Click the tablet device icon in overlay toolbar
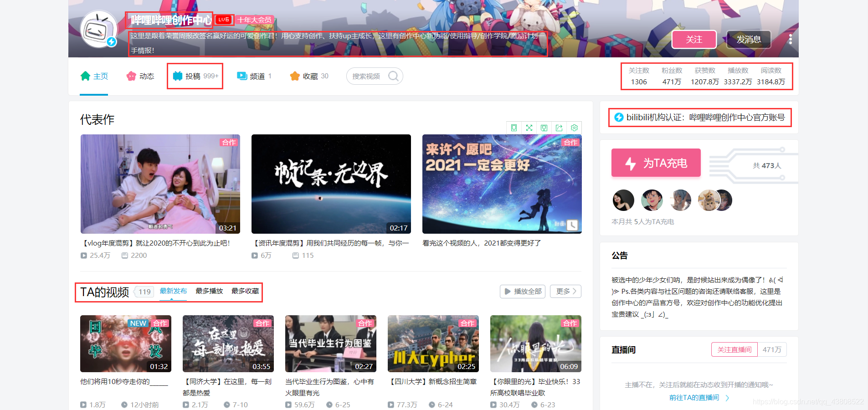868x410 pixels. 514,128
